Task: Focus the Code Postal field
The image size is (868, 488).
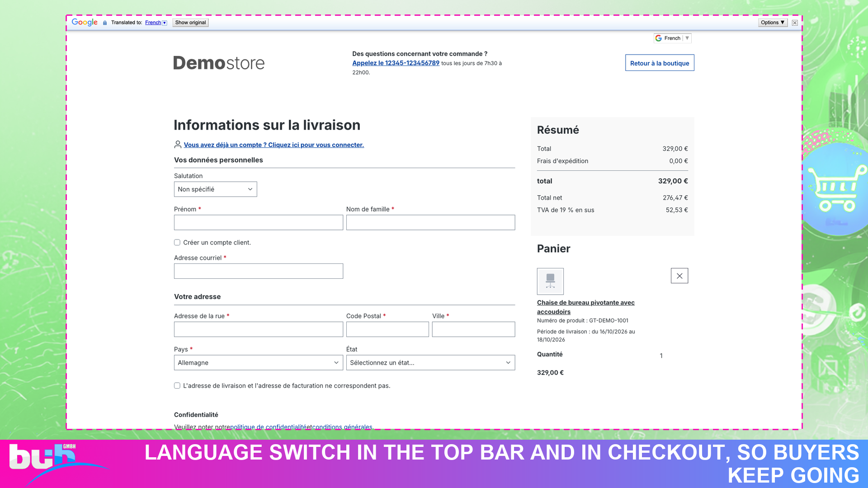Action: (387, 329)
